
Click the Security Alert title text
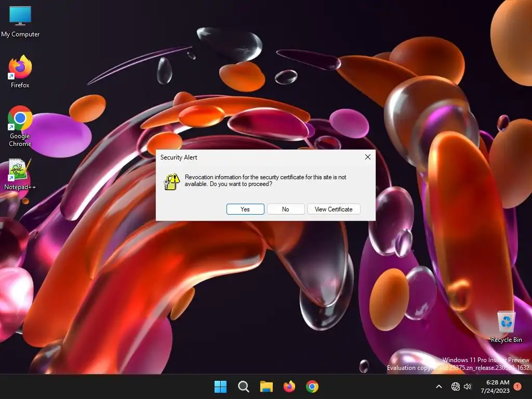coord(179,157)
